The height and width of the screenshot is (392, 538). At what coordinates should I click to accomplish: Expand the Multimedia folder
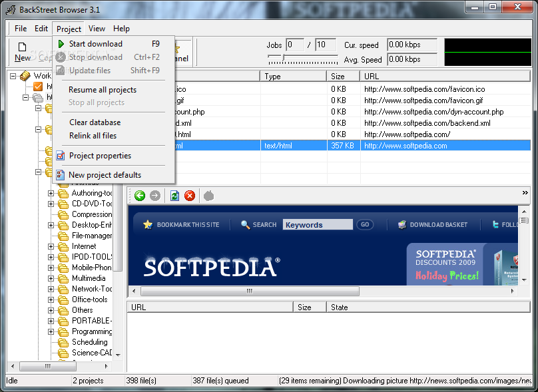tap(51, 278)
